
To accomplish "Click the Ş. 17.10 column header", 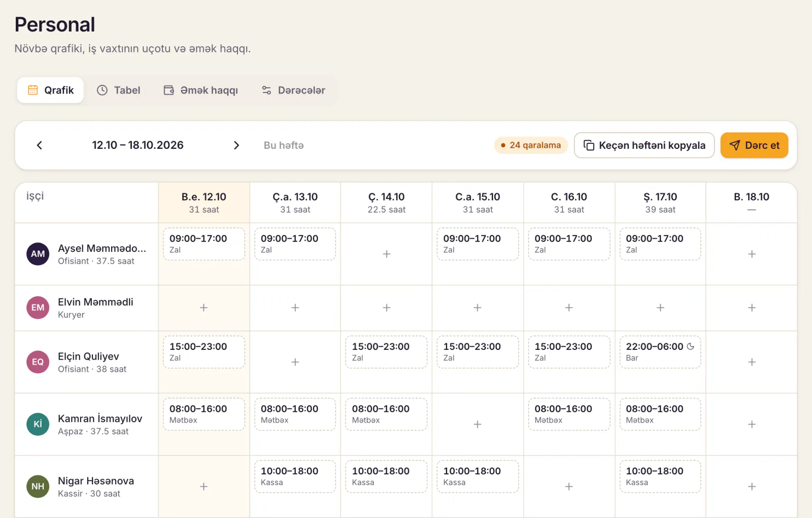I will [660, 203].
